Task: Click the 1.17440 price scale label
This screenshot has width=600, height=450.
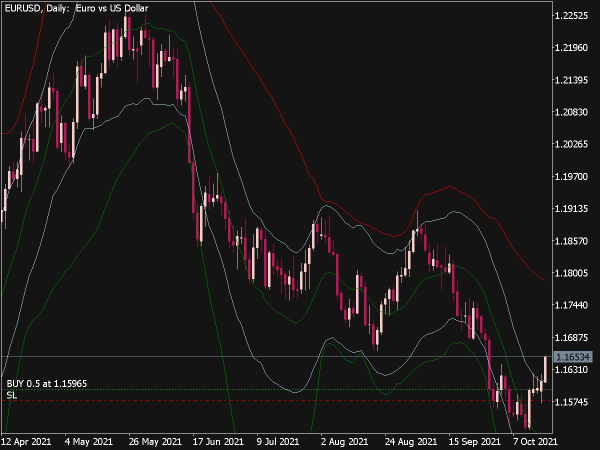Action: tap(571, 305)
